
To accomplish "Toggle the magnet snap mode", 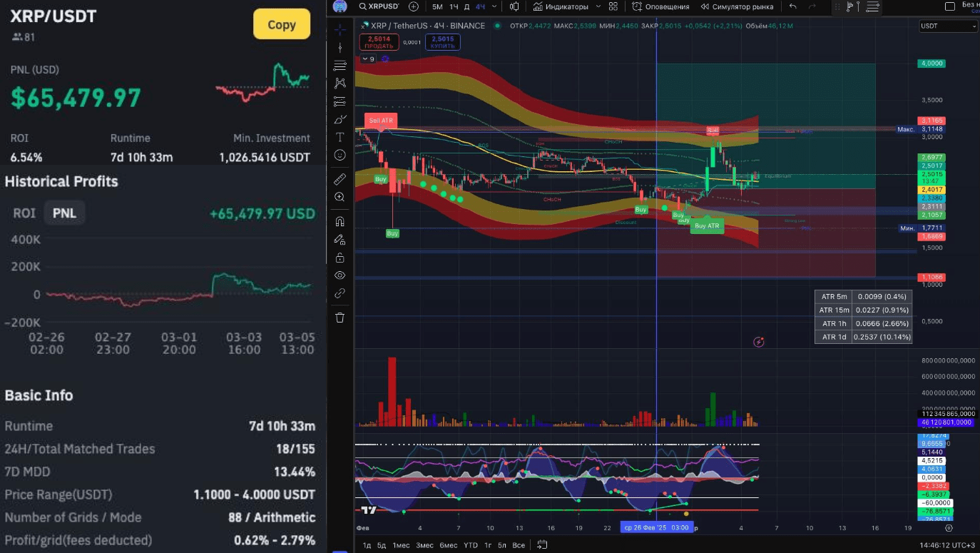I will pos(340,221).
